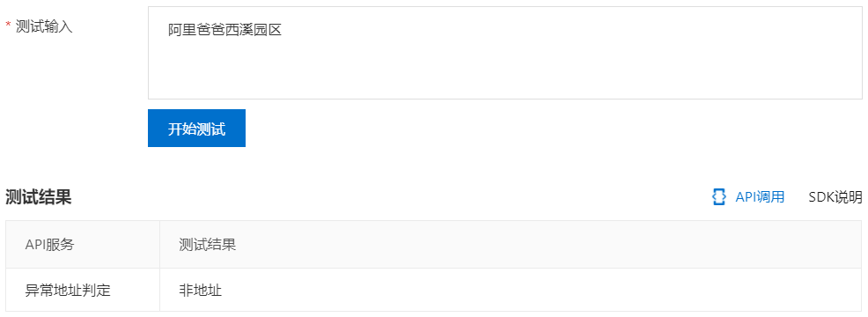The width and height of the screenshot is (868, 317).
Task: Click the API服务 column header
Action: 50,245
